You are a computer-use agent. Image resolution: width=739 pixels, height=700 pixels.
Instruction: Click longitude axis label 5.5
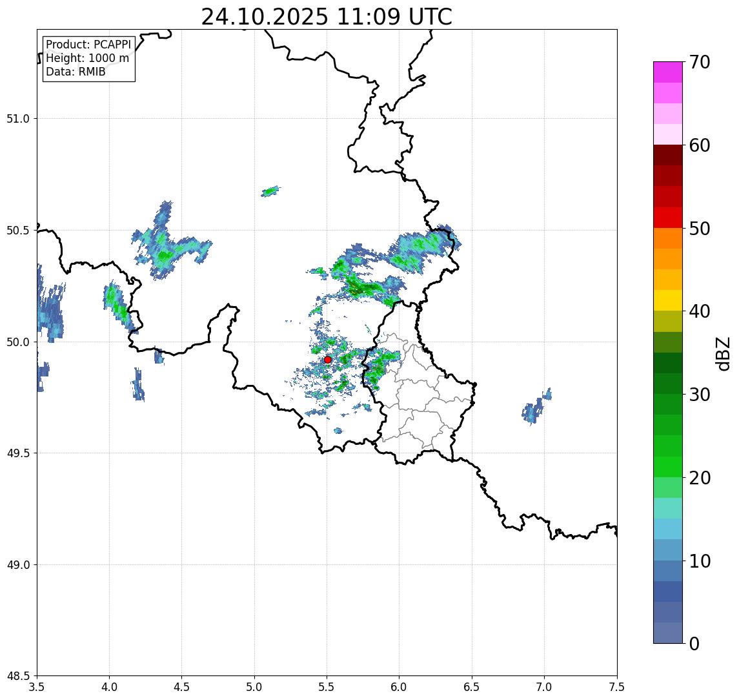327,687
